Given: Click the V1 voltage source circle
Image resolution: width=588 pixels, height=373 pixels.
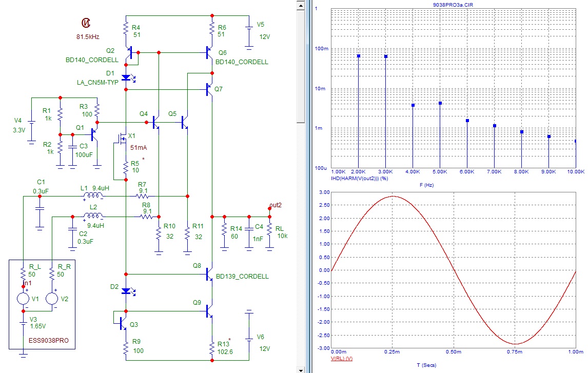Looking at the screenshot, I should (23, 298).
